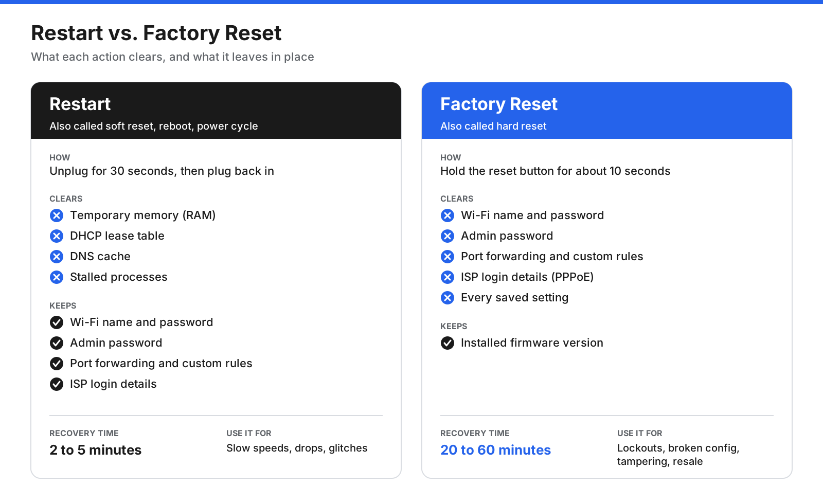Click the checkmark next to ISP login details
823x504 pixels.
(x=57, y=384)
